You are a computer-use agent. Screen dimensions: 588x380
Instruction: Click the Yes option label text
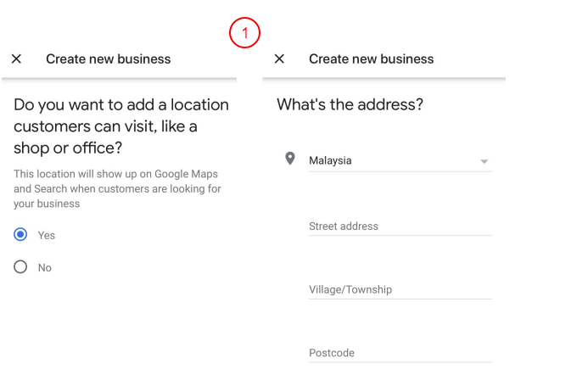point(46,235)
